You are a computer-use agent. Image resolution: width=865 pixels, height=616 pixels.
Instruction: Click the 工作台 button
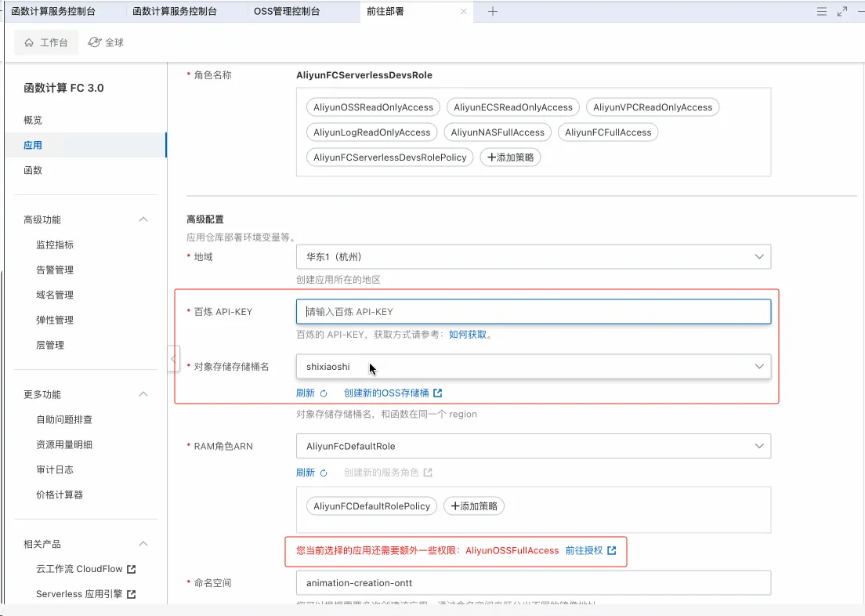tap(46, 42)
